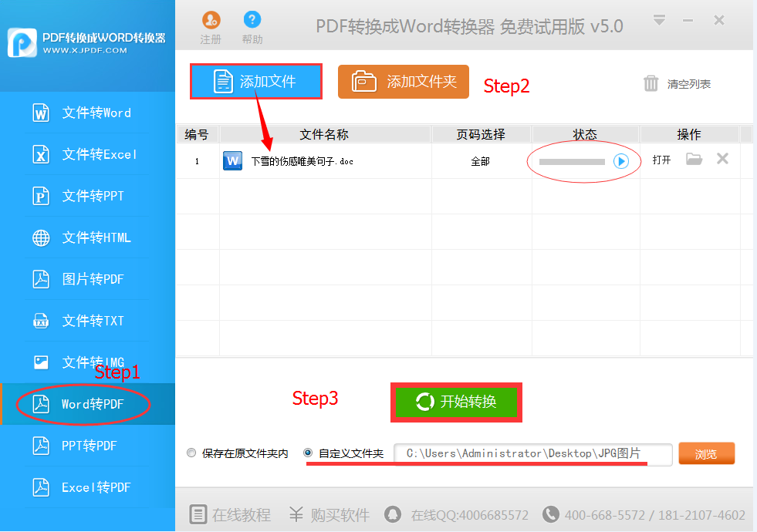Viewport: 757px width, 532px height.
Task: Remove file with the X delete icon
Action: (x=722, y=160)
